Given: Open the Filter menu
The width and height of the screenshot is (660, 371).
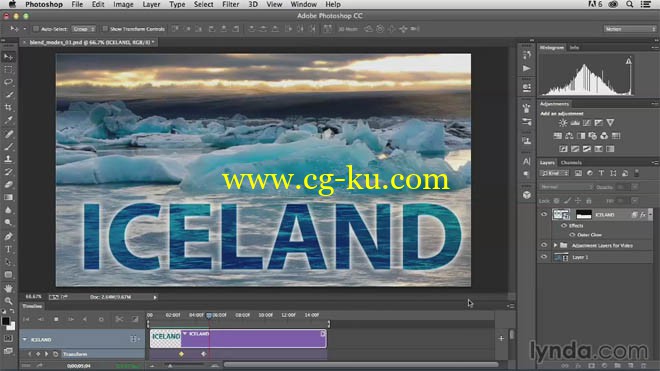Looking at the screenshot, I should [230, 4].
